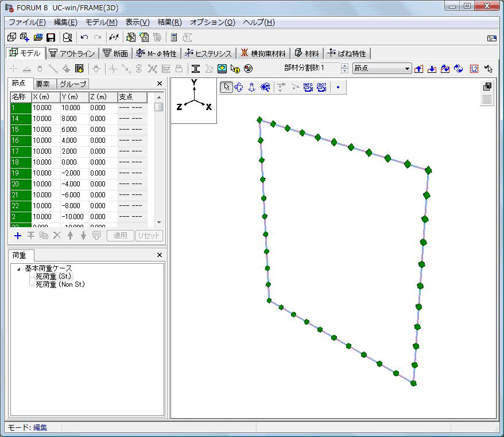Select the arrow pointer tool in viewport
The image size is (504, 437).
(x=227, y=87)
